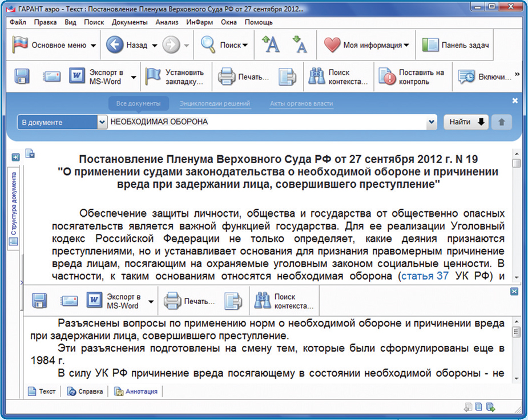Switch to the Справка tab
The image size is (528, 420).
(x=86, y=391)
